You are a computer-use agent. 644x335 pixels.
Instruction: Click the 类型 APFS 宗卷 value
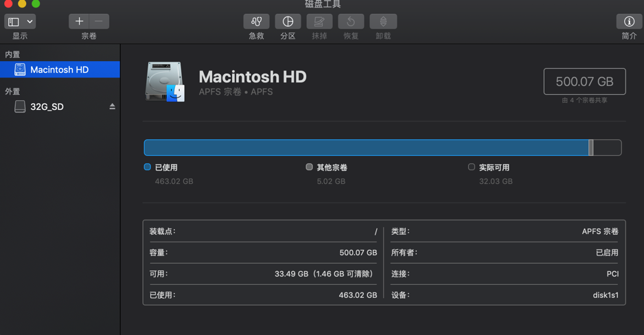[x=600, y=231]
